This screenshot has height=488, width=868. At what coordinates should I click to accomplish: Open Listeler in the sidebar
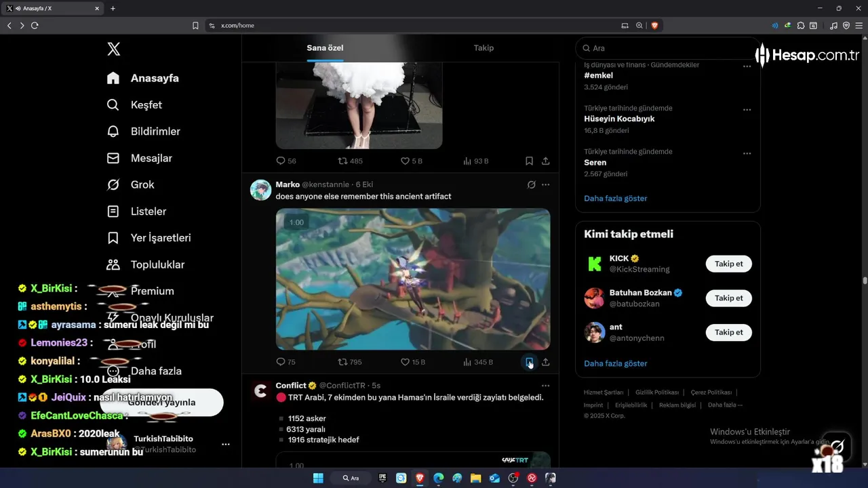click(136, 211)
